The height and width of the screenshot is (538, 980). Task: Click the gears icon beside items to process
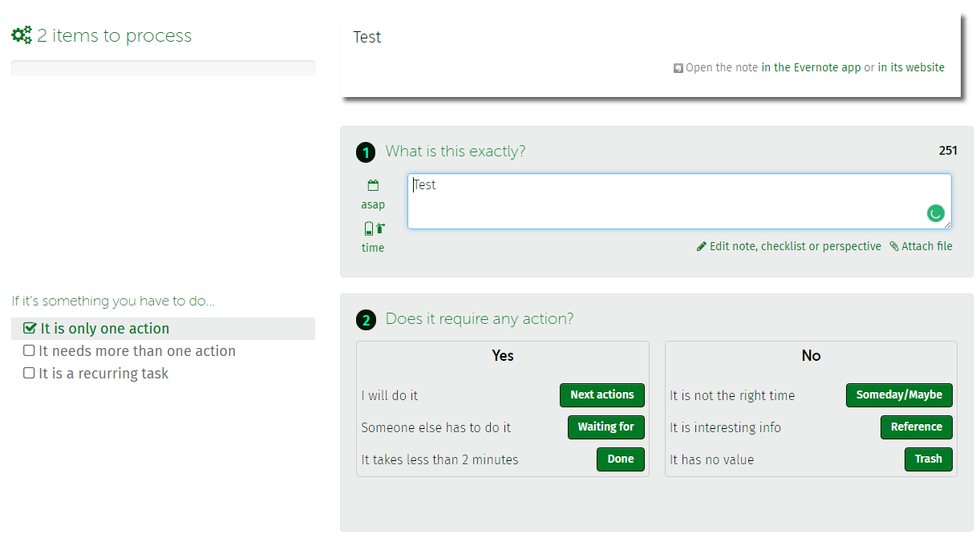tap(22, 35)
